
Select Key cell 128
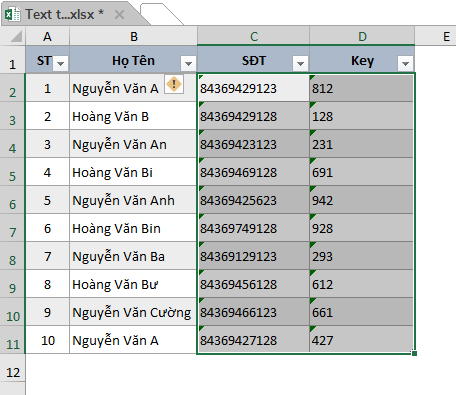tap(362, 116)
